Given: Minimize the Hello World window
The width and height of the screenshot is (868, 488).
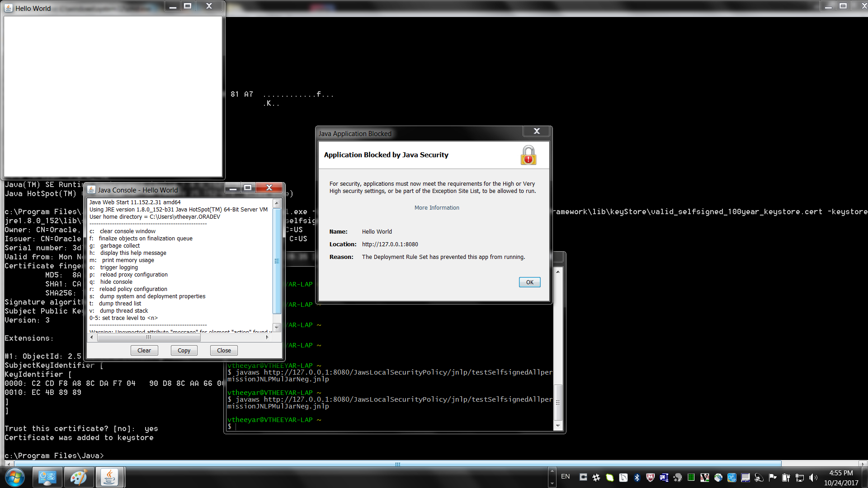Looking at the screenshot, I should [173, 6].
